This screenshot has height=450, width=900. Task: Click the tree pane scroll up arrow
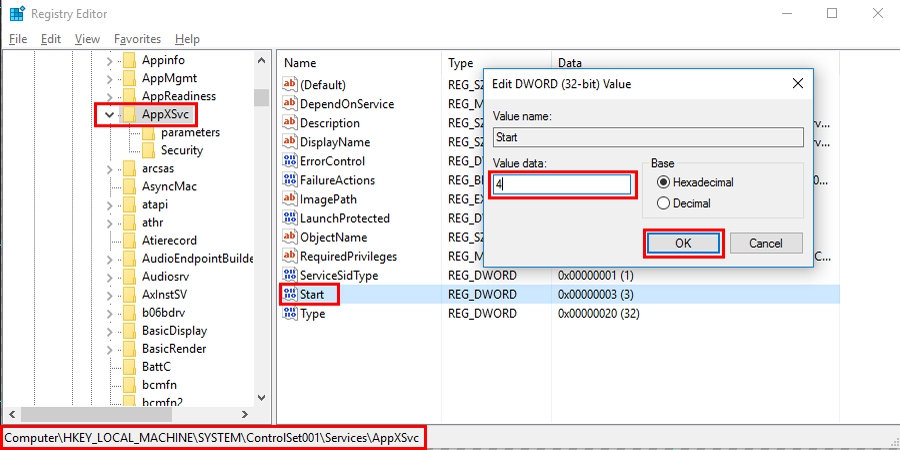pos(261,60)
